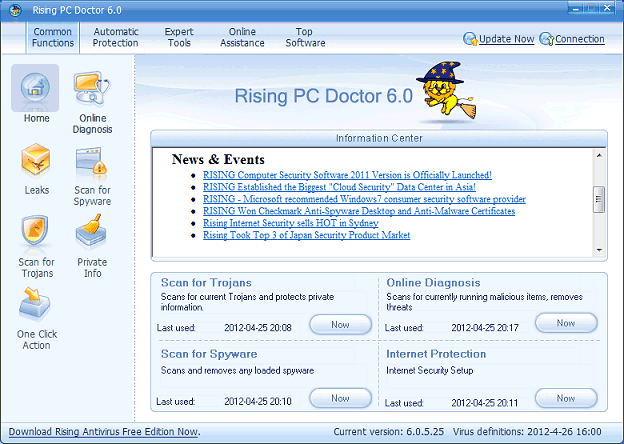Open the Leaks scanner icon
Image resolution: width=624 pixels, height=444 pixels.
click(x=36, y=160)
